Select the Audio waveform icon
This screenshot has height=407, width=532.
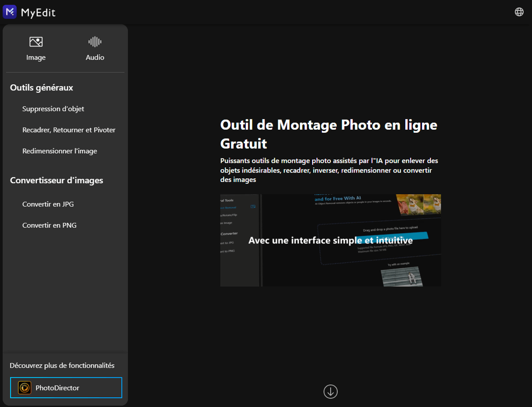pyautogui.click(x=95, y=42)
